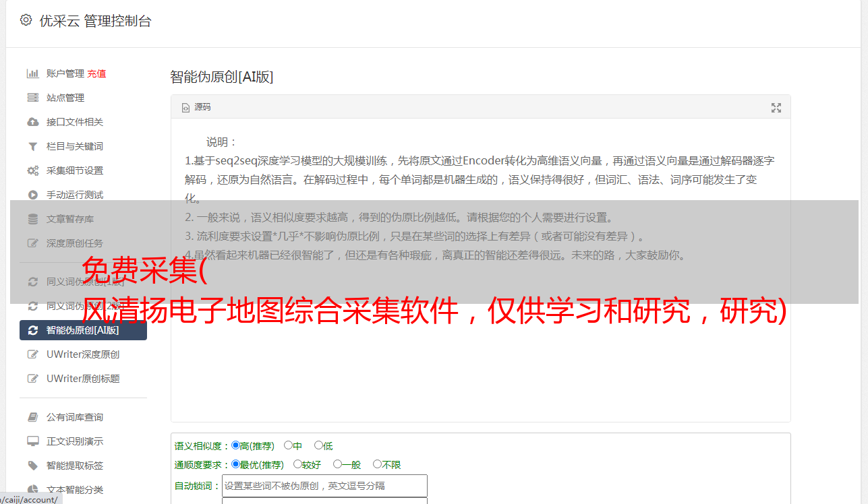Image resolution: width=868 pixels, height=504 pixels.
Task: Click the red 充值 recharge link
Action: (96, 73)
